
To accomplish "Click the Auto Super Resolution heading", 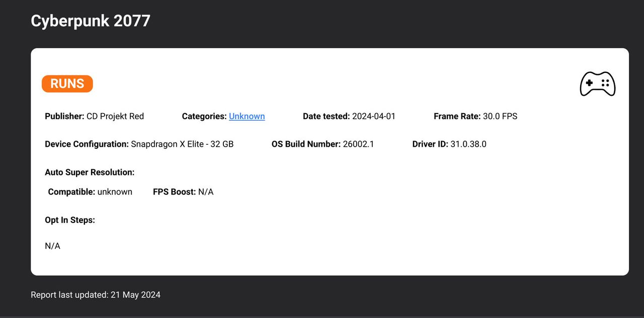I will tap(90, 172).
